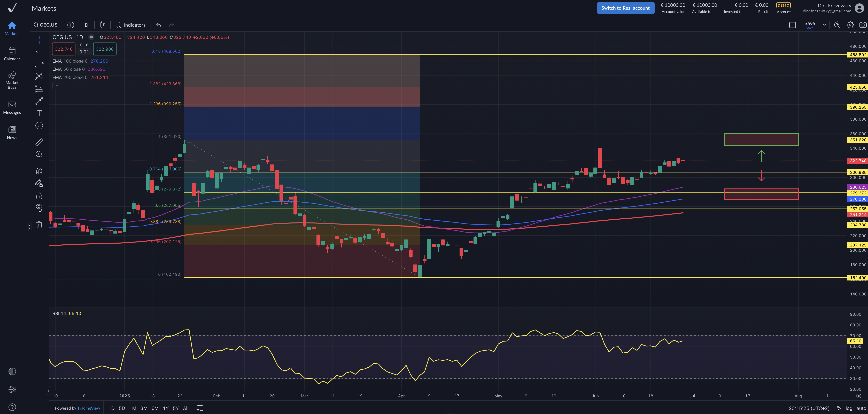Open the emoji sticker tool
Image resolution: width=868 pixels, height=414 pixels.
tap(39, 126)
